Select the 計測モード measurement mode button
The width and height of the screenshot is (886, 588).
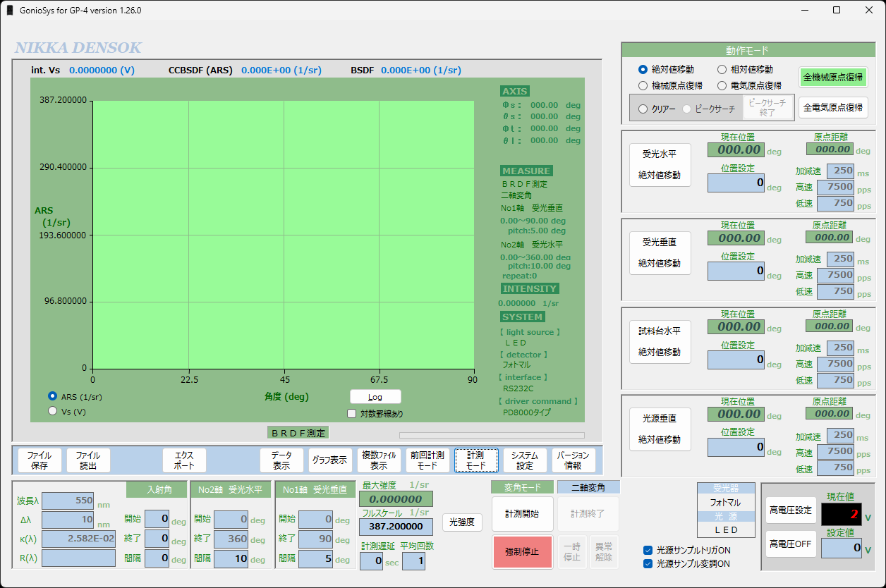(476, 460)
